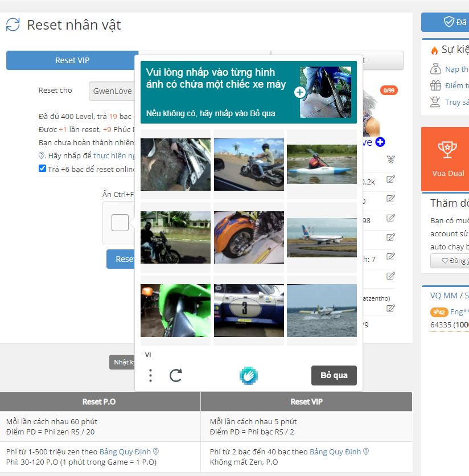Viewport: 469px width, 476px height.
Task: Click the VQ MM link in the sidebar
Action: (x=443, y=296)
